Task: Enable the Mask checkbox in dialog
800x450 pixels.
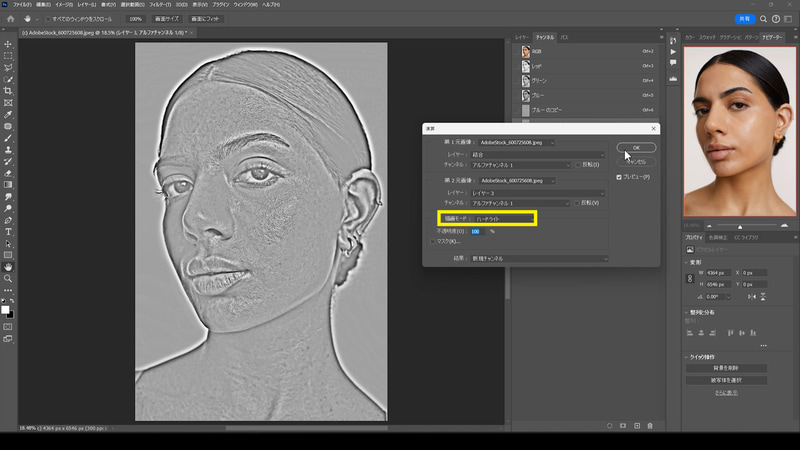Action: pos(432,241)
